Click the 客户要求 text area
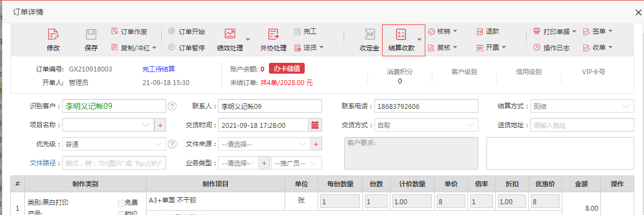This screenshot has width=644, height=215. point(411,153)
